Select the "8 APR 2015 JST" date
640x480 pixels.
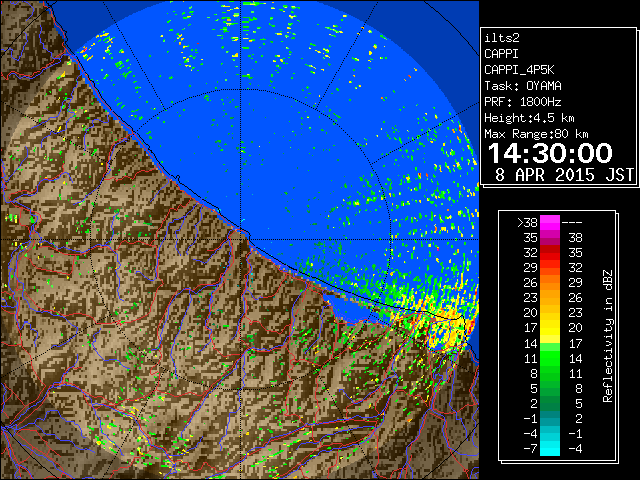point(564,175)
